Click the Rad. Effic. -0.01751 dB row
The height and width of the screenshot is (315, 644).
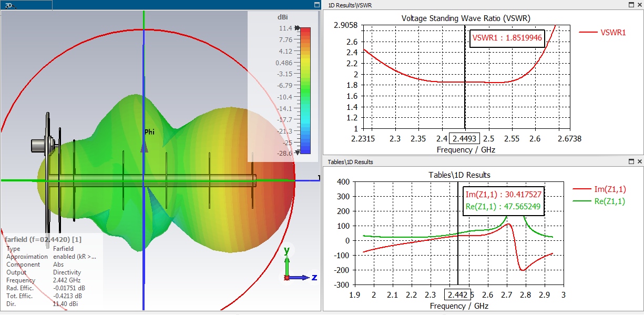click(47, 288)
